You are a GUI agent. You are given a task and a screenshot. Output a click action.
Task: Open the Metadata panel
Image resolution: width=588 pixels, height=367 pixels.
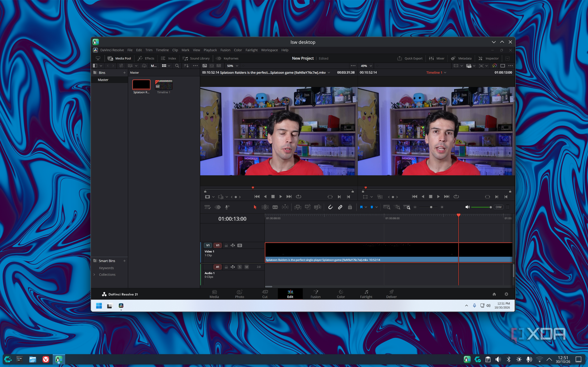[461, 58]
